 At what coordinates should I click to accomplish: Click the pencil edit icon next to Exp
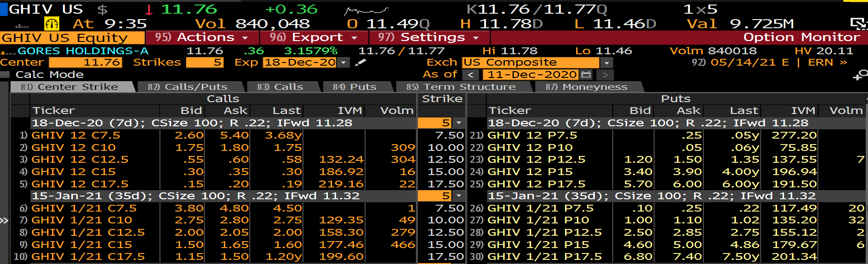(360, 62)
